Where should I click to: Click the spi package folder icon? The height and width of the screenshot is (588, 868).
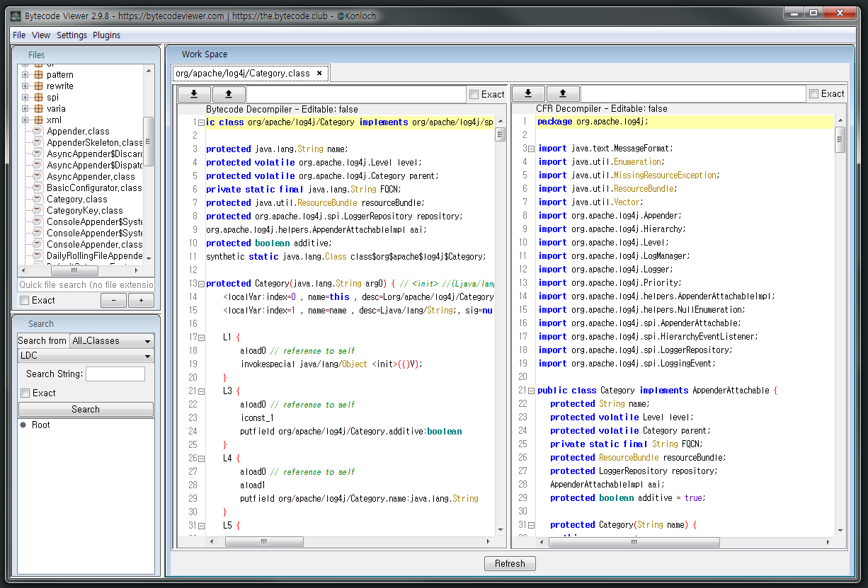point(38,97)
